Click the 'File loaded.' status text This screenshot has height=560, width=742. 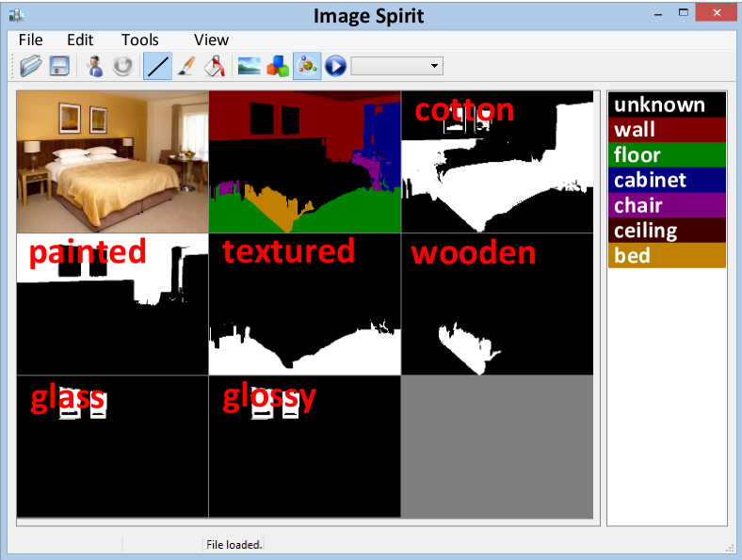pos(234,544)
